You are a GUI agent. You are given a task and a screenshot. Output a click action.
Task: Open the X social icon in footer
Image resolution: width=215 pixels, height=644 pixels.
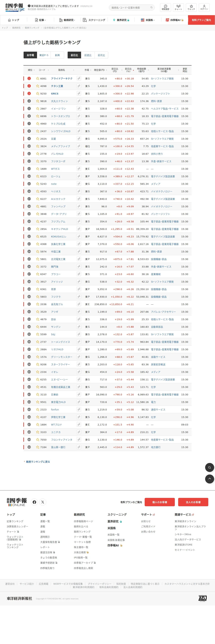(43, 502)
